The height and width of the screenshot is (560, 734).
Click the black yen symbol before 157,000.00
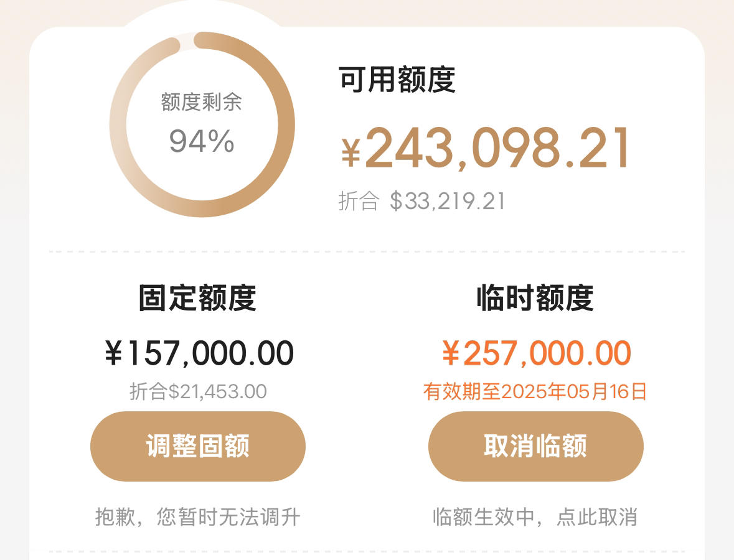114,353
